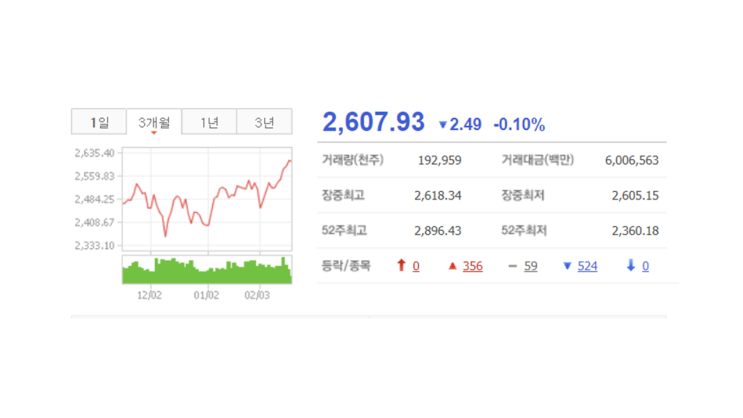
Task: Click the red upper-limit arrow icon
Action: click(401, 265)
